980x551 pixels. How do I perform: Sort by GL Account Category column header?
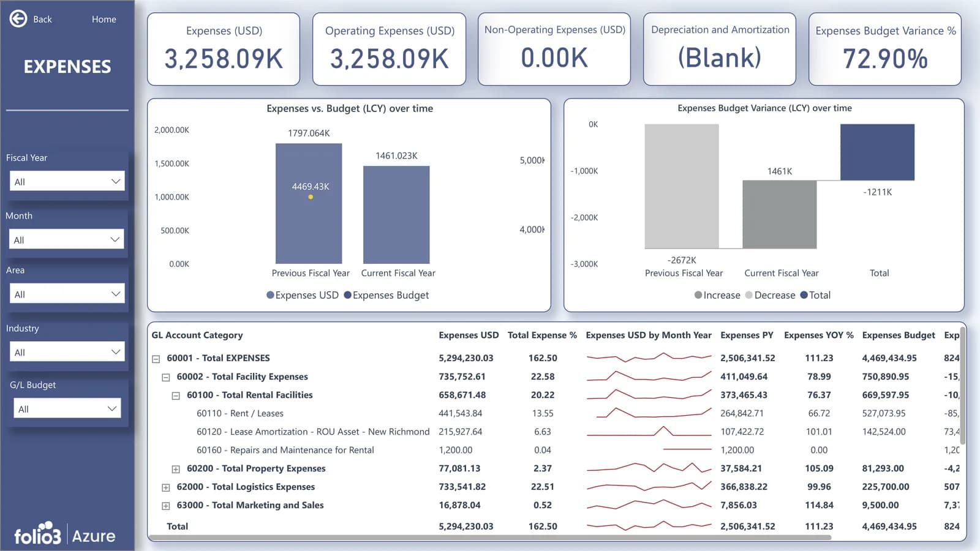[x=197, y=335]
